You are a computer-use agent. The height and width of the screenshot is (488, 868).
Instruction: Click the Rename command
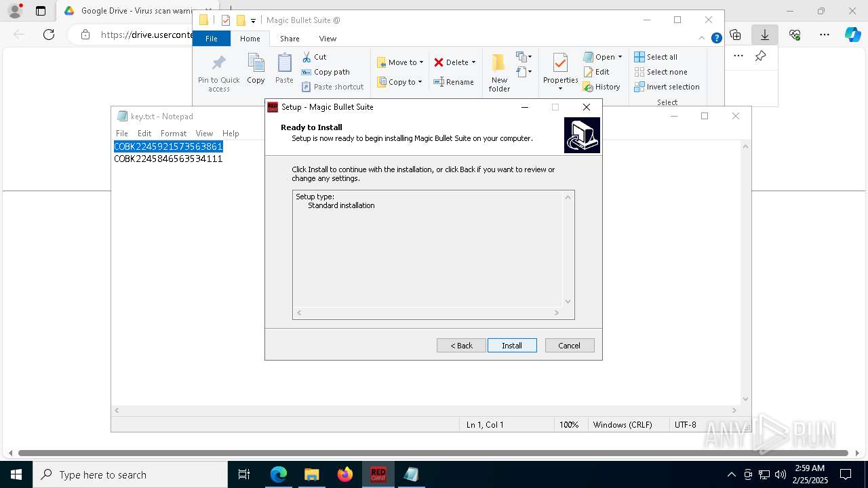coord(454,82)
